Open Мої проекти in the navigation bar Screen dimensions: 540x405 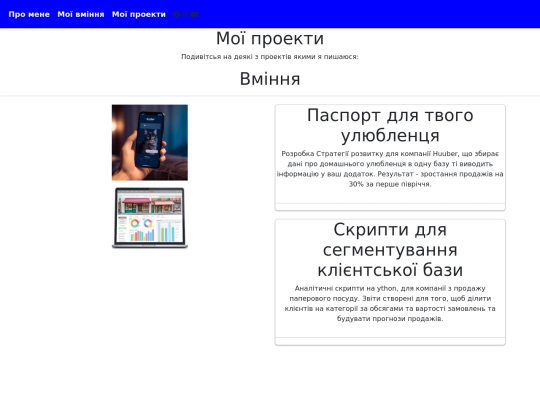click(x=139, y=14)
